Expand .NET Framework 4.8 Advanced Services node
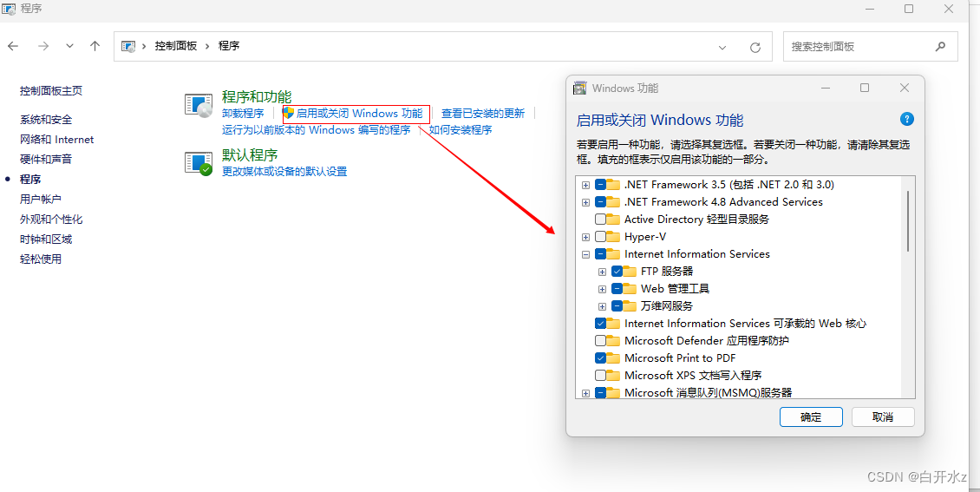This screenshot has height=492, width=980. (x=585, y=202)
